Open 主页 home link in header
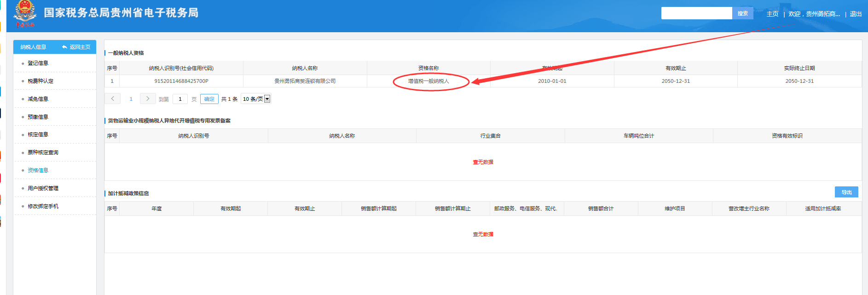The image size is (868, 295). point(772,14)
